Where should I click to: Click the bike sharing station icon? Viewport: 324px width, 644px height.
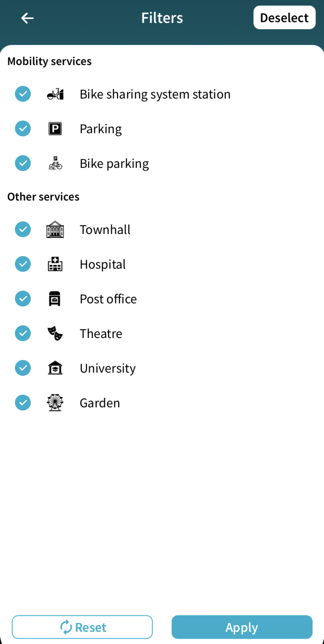click(x=55, y=94)
